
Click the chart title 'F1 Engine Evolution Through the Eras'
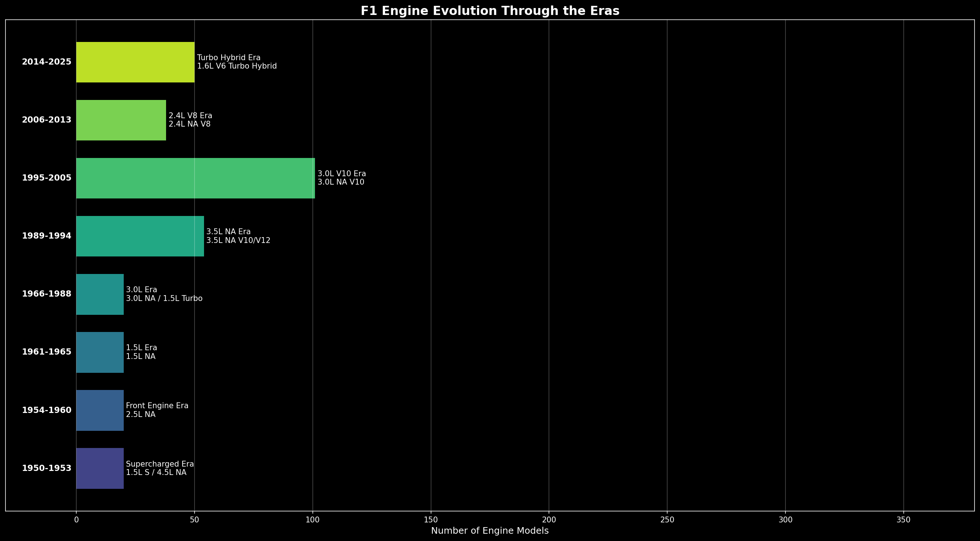click(490, 11)
